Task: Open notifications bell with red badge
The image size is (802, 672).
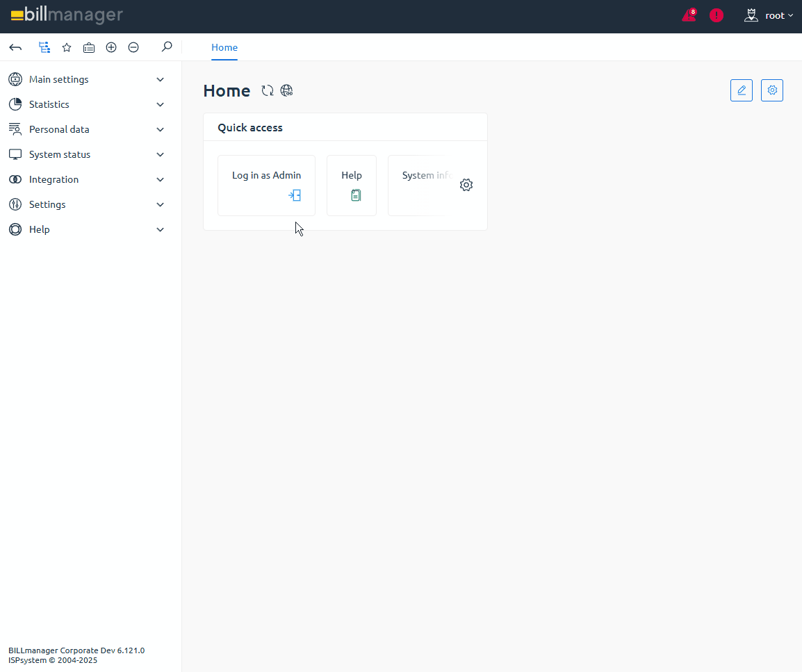Action: coord(689,15)
